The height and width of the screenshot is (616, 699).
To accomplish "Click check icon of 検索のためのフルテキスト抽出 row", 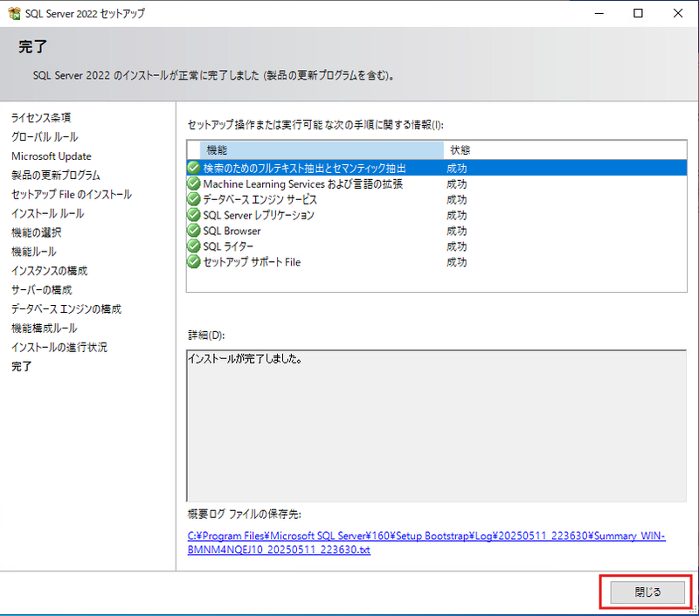I will coord(193,168).
